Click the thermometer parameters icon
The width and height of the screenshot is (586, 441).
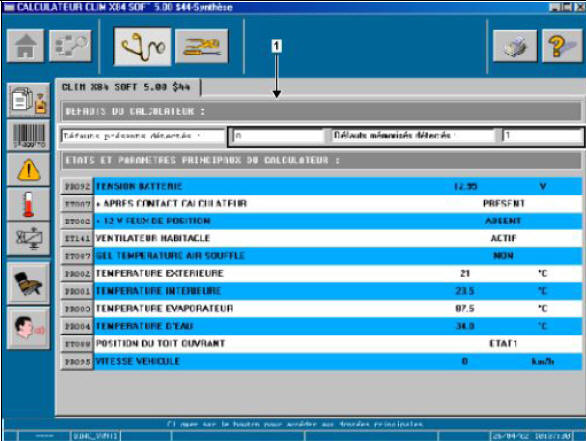pos(28,204)
